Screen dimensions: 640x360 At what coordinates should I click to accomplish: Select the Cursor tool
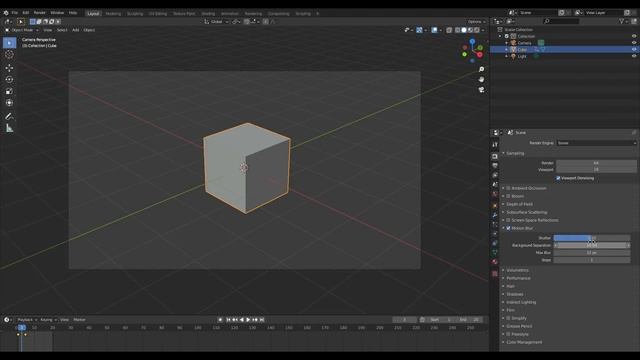pos(9,55)
